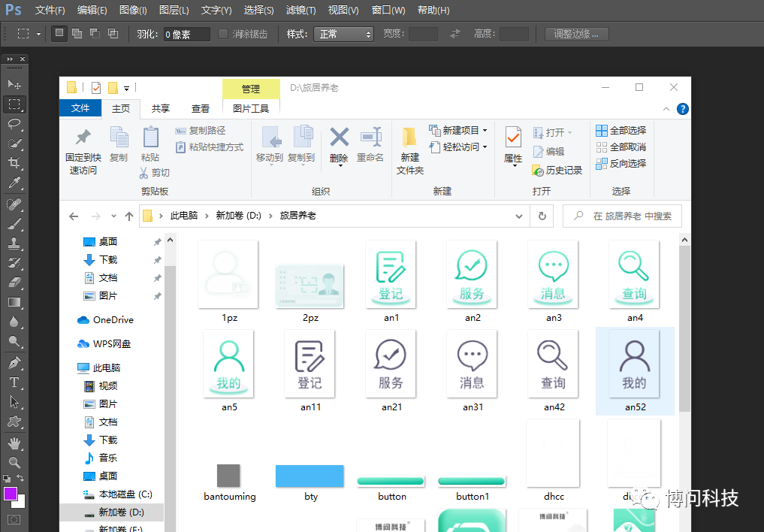This screenshot has height=532, width=764.
Task: Select the Quick Selection tool
Action: point(14,144)
